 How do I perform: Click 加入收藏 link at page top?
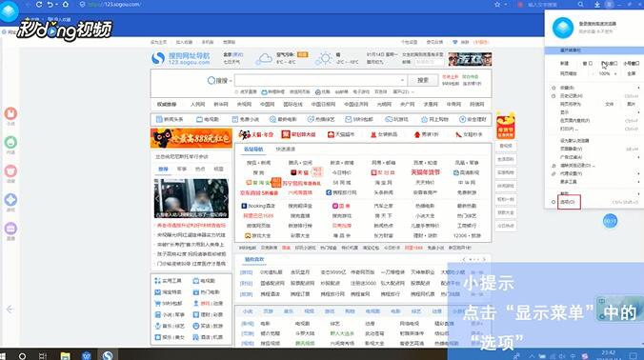184,42
